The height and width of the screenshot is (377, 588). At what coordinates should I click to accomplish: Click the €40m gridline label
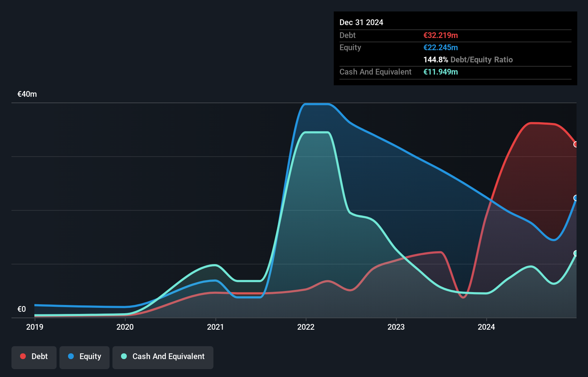click(26, 94)
